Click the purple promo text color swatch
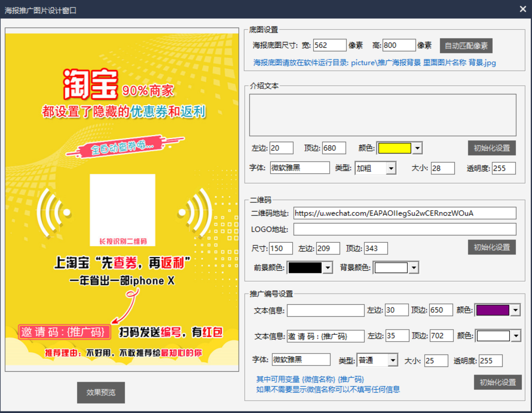532x413 pixels. [x=493, y=310]
